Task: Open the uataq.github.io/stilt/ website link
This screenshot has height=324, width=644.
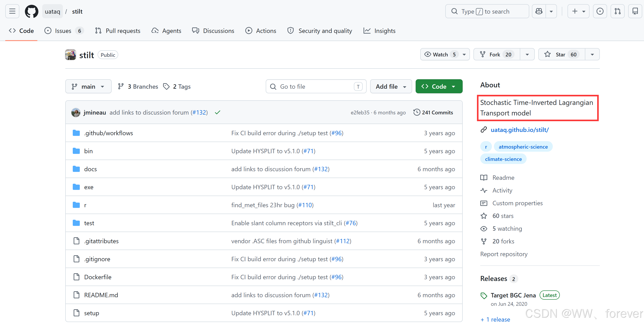Action: coord(520,130)
